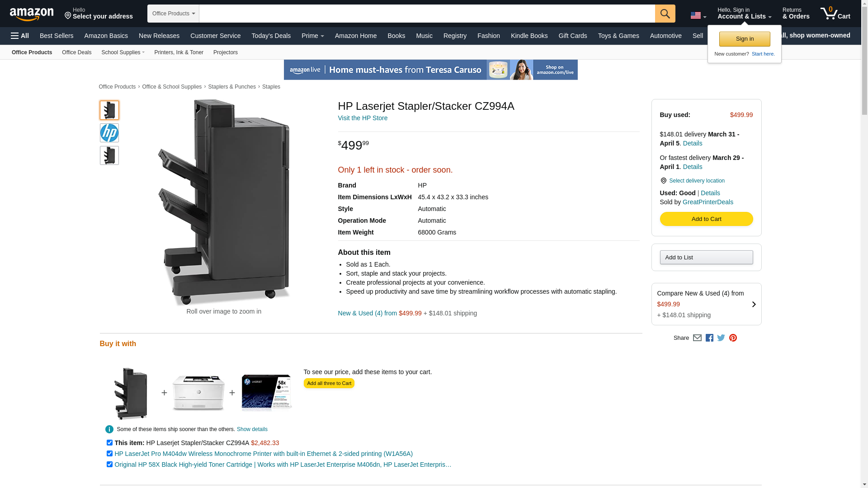This screenshot has width=868, height=488.
Task: Open the Amazon logo home link
Action: click(x=32, y=14)
